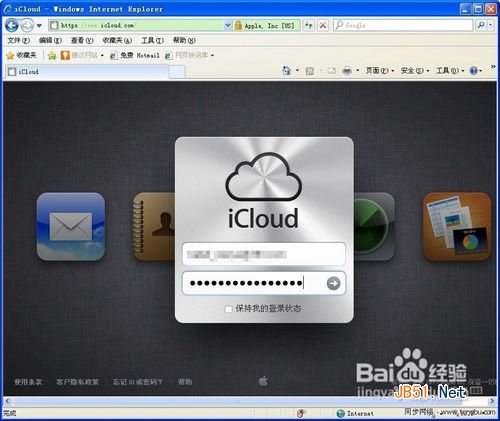Focus the Google search box
The height and width of the screenshot is (421, 500).
403,25
